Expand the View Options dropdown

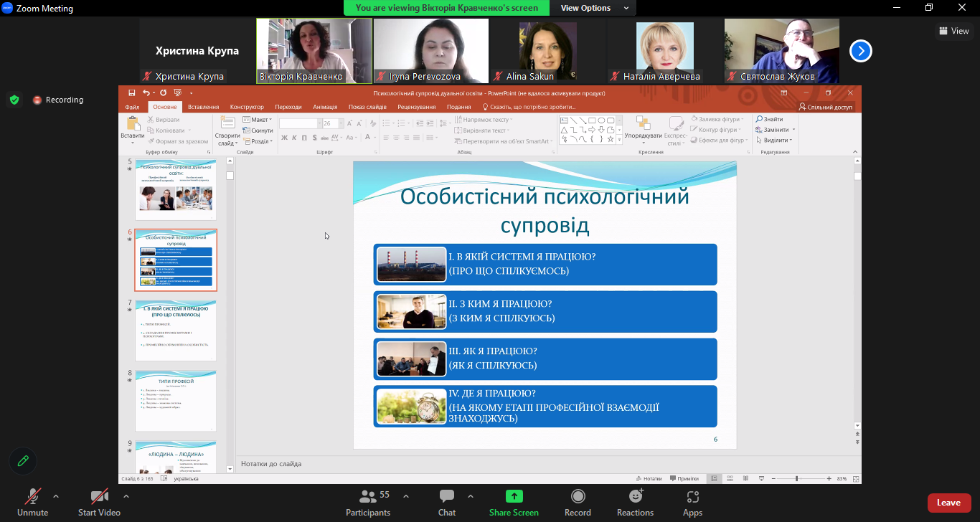(x=594, y=8)
